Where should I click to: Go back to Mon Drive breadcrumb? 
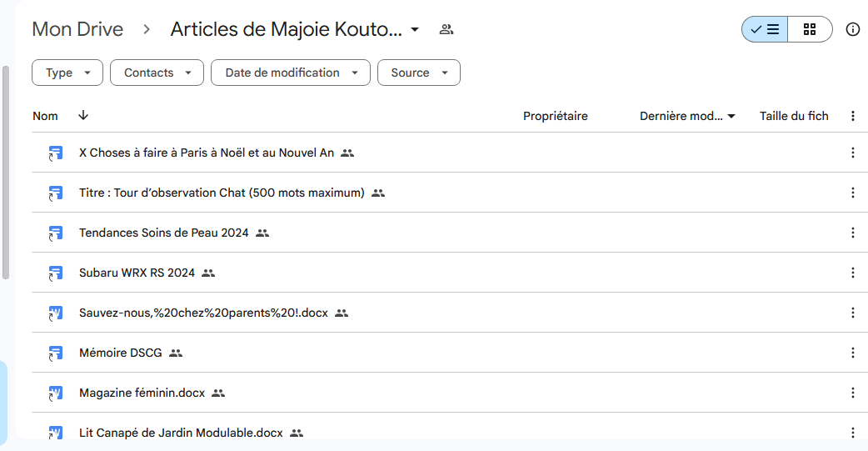click(77, 29)
